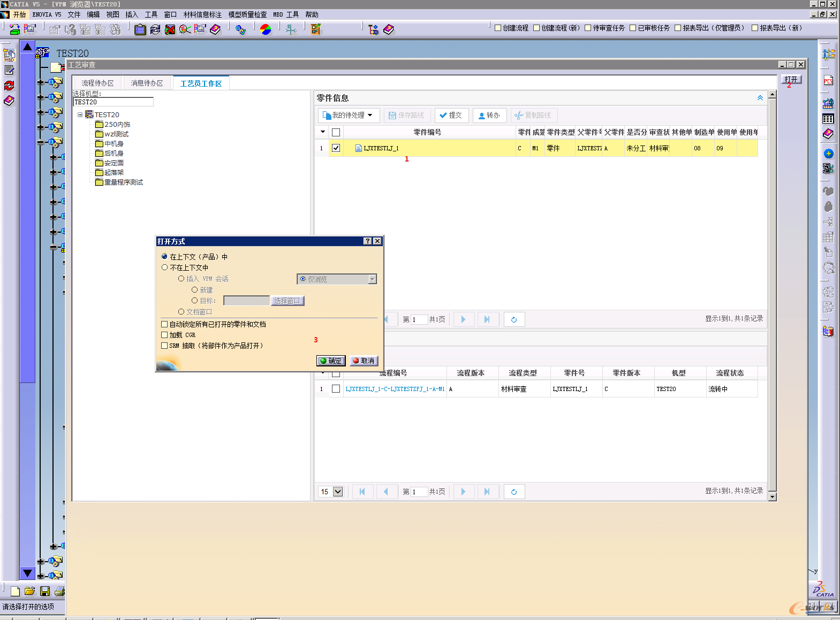
Task: Select radio 在上下文（产品）中
Action: [165, 256]
